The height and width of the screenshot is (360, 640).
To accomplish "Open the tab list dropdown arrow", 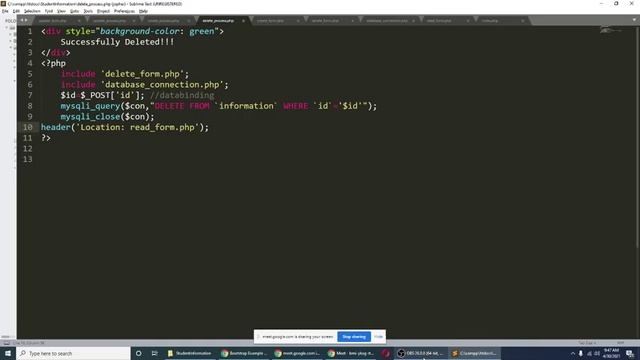I will (634, 20).
